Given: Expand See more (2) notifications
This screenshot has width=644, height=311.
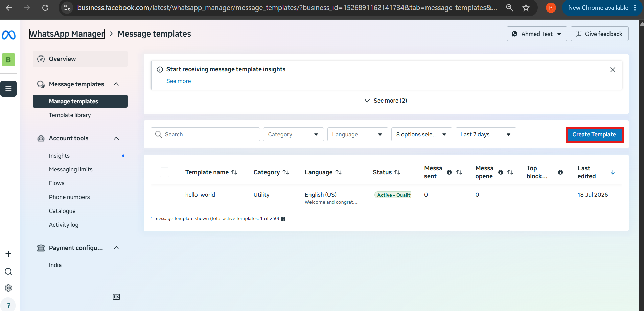Looking at the screenshot, I should tap(386, 101).
